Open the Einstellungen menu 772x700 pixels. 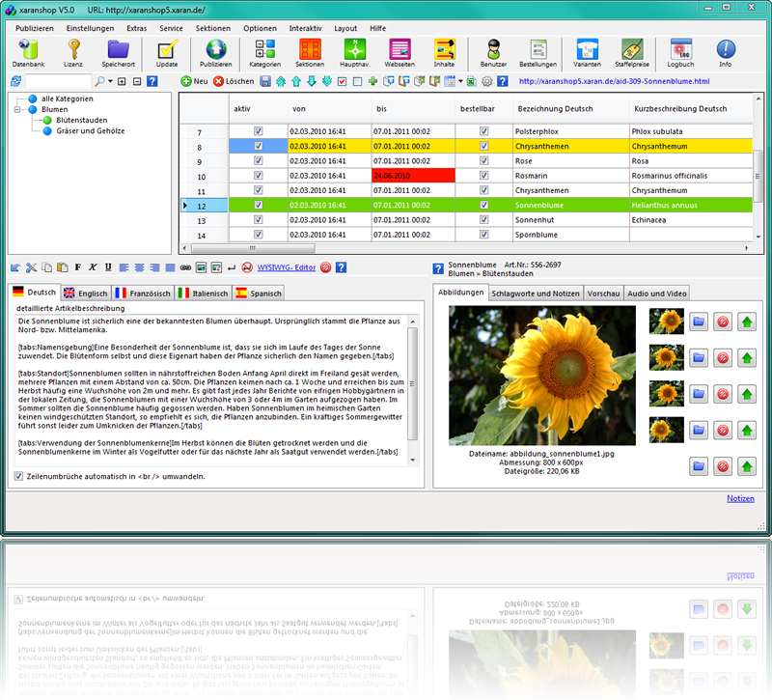90,29
